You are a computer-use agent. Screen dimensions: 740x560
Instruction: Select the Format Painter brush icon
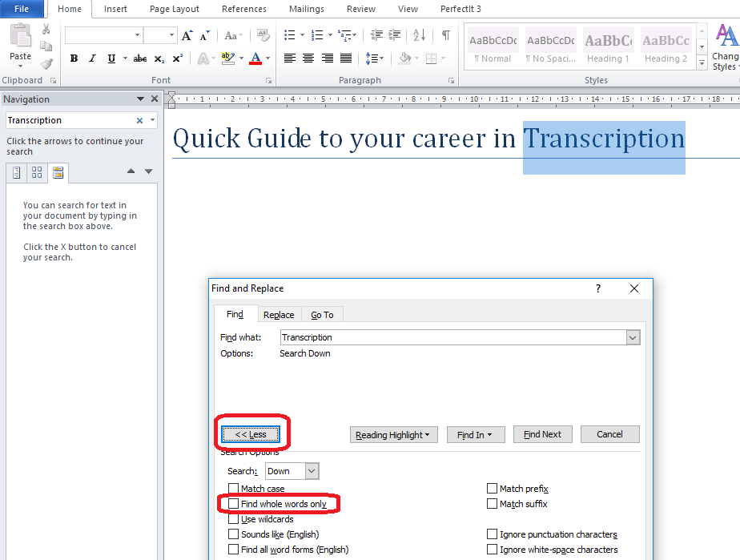point(46,64)
